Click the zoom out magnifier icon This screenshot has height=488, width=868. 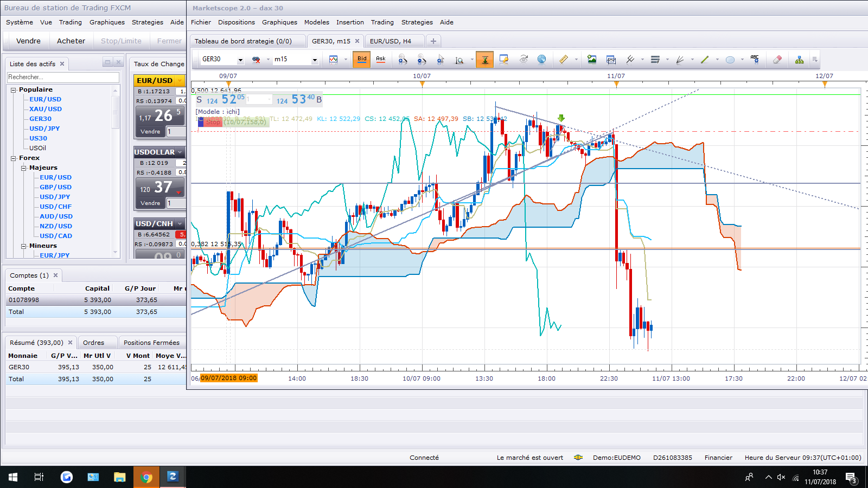422,60
